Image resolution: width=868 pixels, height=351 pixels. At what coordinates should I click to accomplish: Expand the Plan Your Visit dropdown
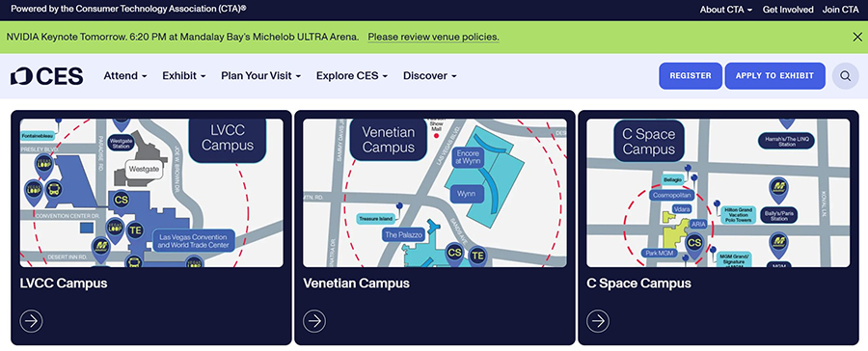(x=260, y=76)
